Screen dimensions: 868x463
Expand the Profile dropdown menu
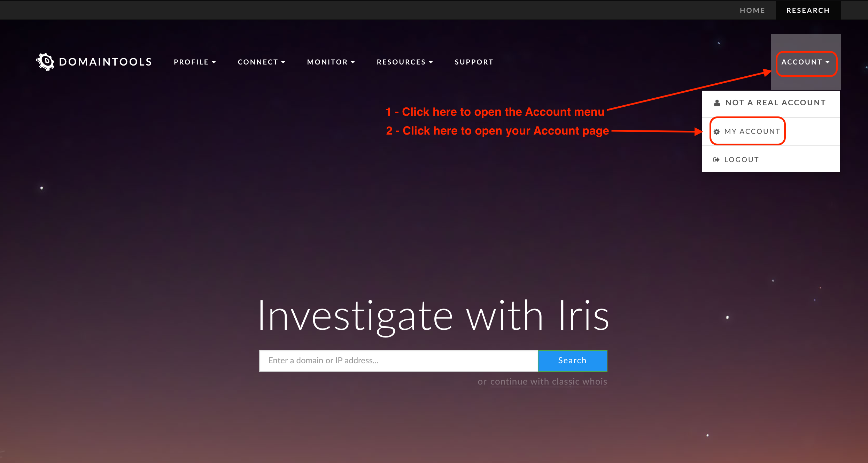point(195,62)
